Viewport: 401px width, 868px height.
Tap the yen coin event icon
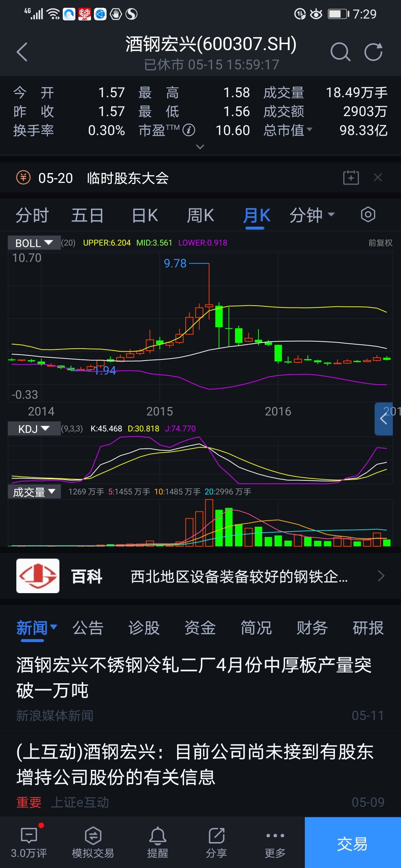tap(23, 178)
